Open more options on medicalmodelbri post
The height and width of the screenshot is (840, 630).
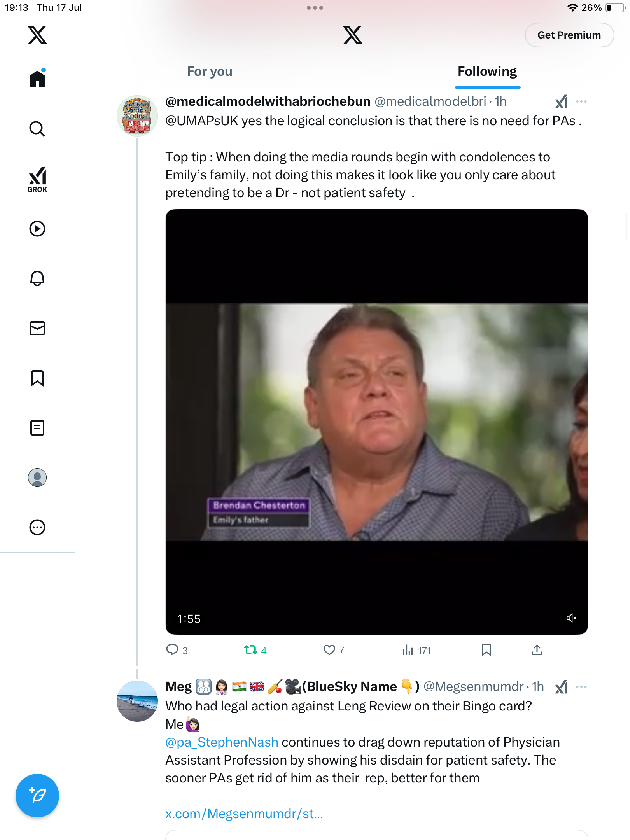[x=581, y=101]
